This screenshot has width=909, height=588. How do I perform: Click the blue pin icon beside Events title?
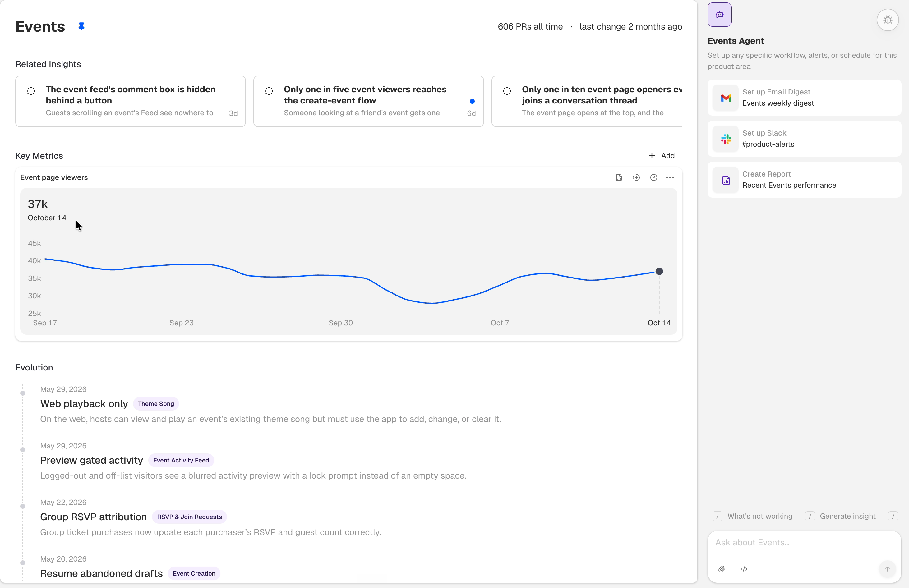(x=81, y=26)
